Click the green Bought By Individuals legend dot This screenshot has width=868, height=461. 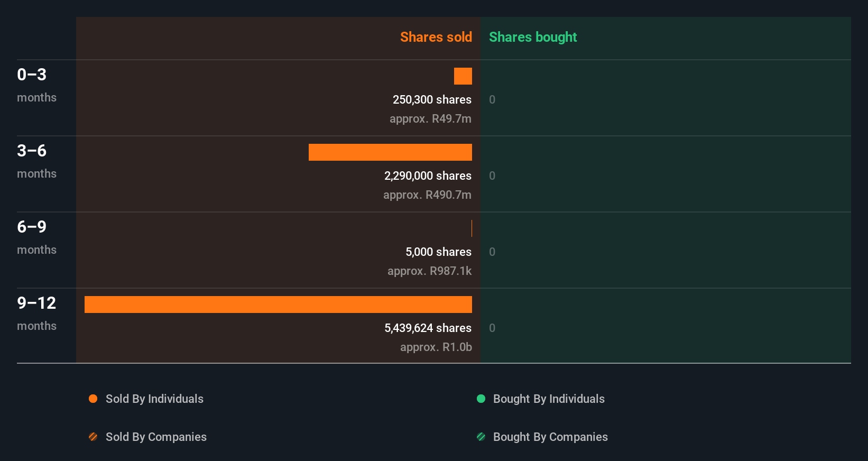click(x=481, y=399)
